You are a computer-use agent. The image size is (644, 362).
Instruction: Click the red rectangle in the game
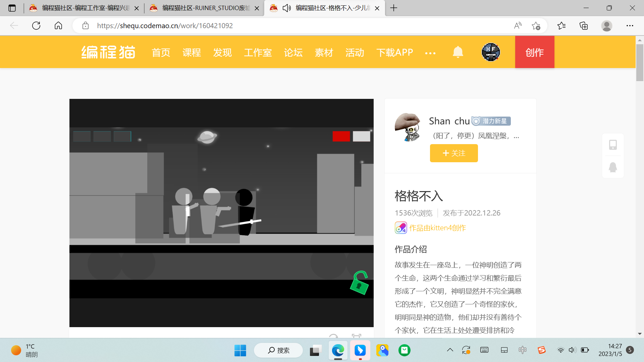[341, 136]
